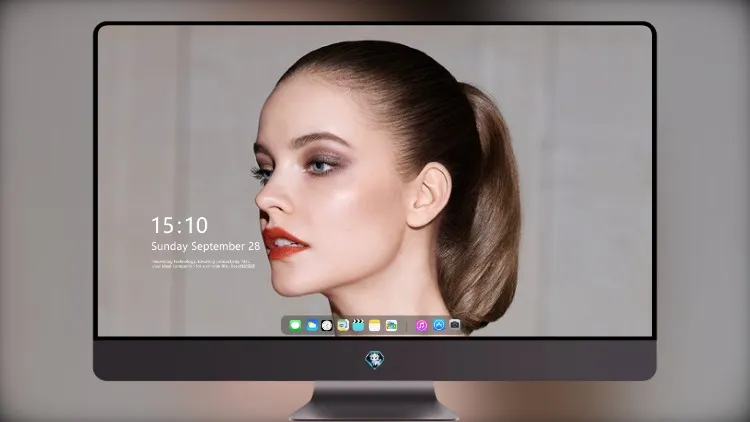Click the 15:10 clock display
Image resolution: width=750 pixels, height=422 pixels.
179,225
